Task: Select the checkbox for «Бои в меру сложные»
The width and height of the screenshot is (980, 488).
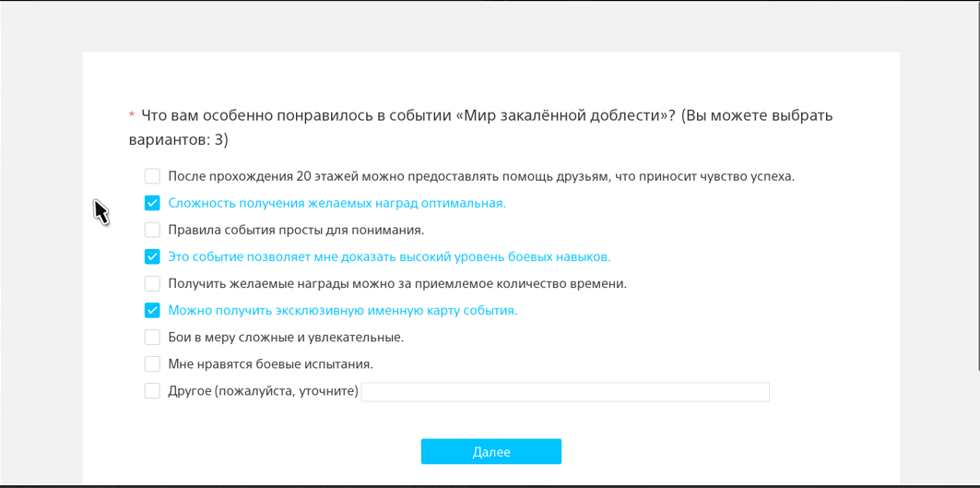Action: click(152, 338)
